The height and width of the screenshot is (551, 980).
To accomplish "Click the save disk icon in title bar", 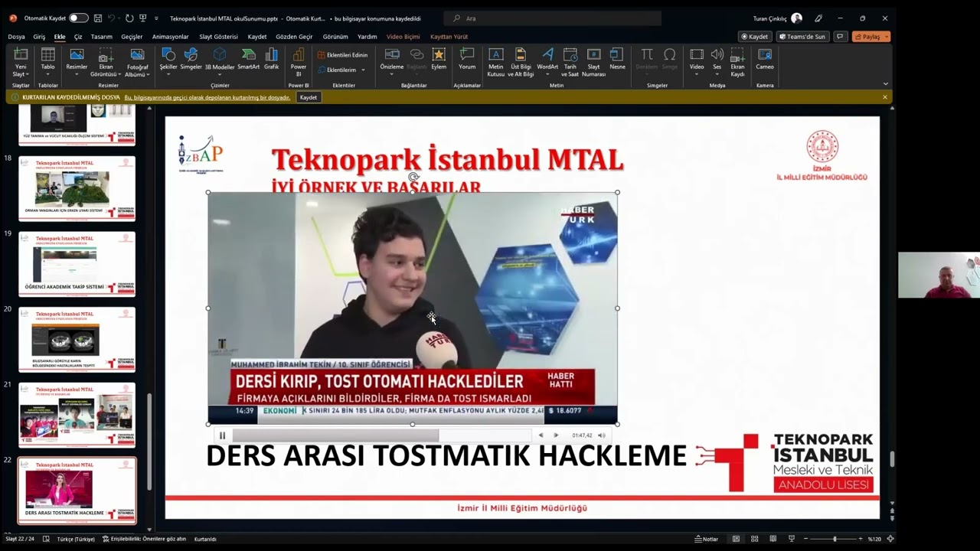I will pyautogui.click(x=97, y=18).
